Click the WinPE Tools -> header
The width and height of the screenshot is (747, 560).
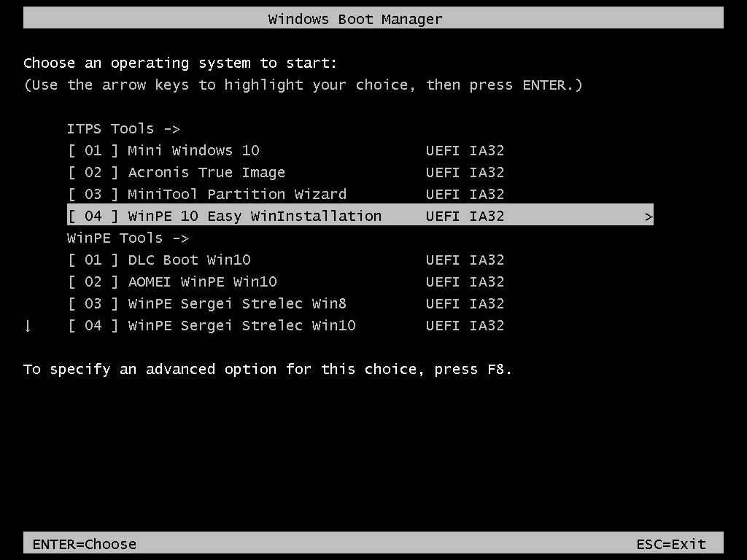[x=128, y=238]
